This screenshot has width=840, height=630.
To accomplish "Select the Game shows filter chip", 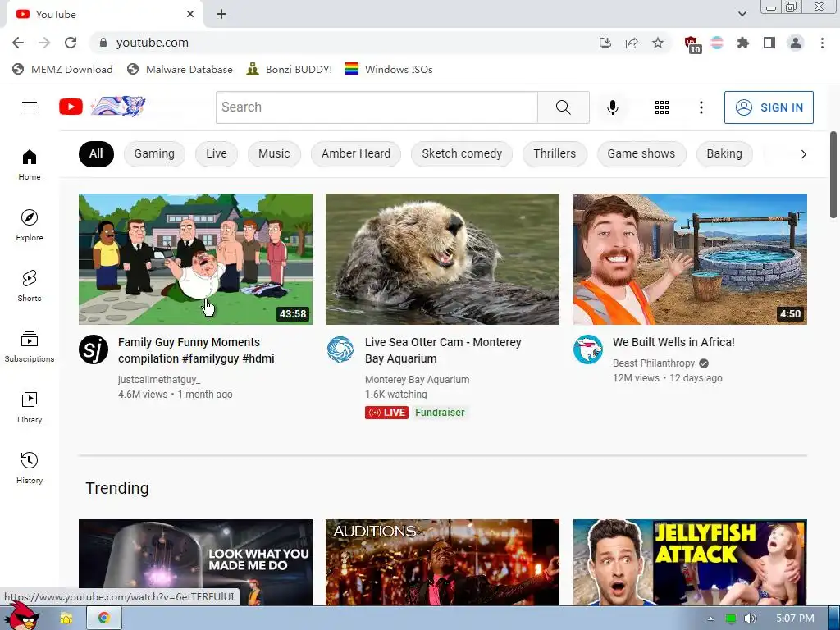I will tap(641, 153).
